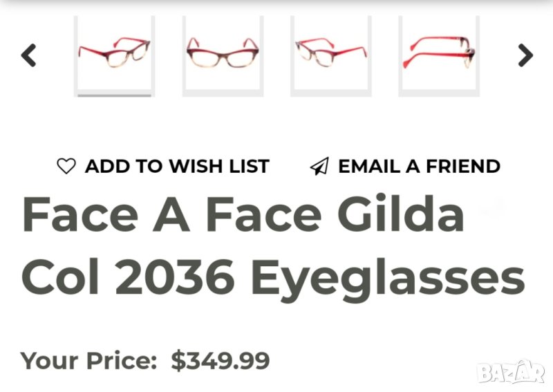Click the word "Gilda" in product name
The width and height of the screenshot is (553, 392).
coord(400,214)
